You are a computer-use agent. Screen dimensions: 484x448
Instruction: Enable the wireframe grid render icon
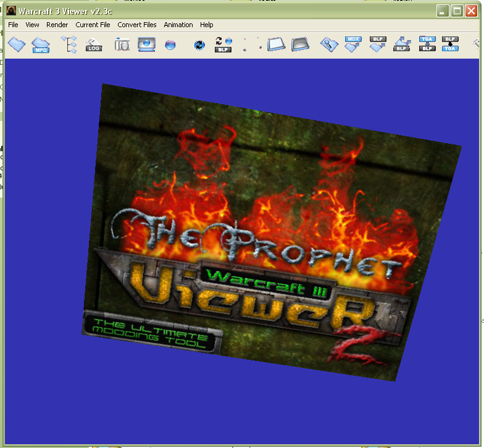tap(276, 44)
